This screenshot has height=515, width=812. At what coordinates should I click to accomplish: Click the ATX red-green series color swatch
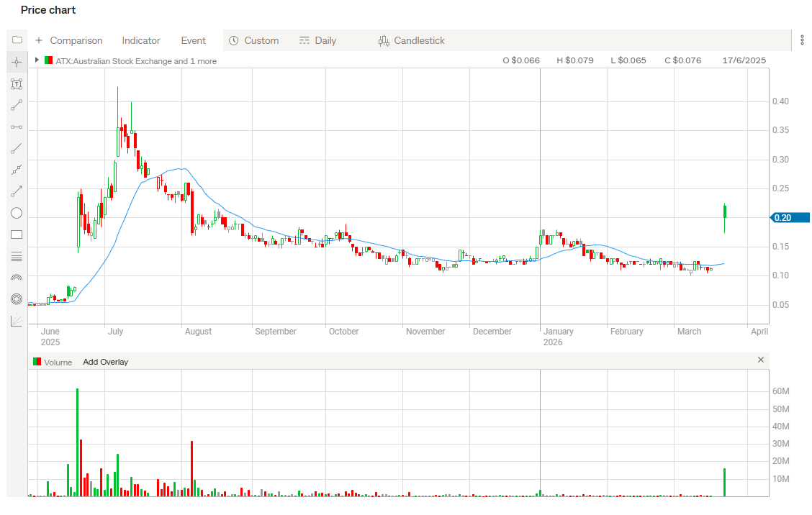[49, 60]
